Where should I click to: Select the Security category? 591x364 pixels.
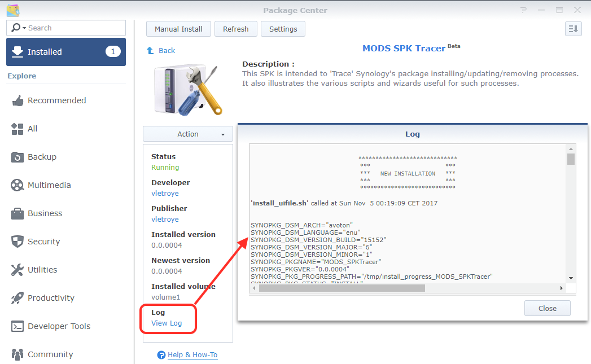[43, 242]
